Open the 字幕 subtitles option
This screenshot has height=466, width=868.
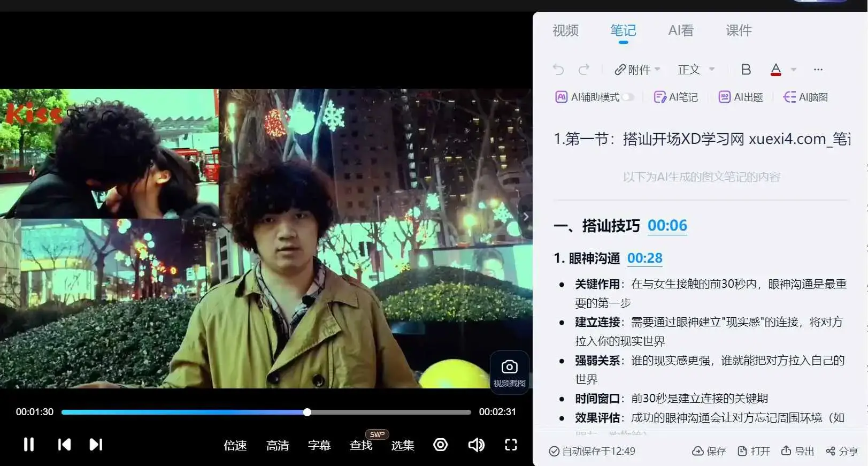pos(319,445)
